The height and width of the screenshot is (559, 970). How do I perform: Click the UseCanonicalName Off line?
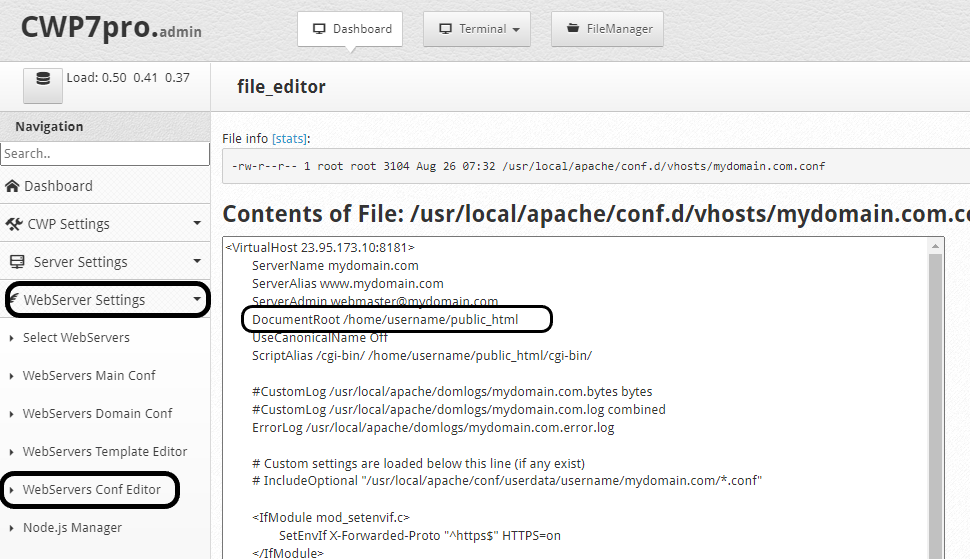pos(320,338)
